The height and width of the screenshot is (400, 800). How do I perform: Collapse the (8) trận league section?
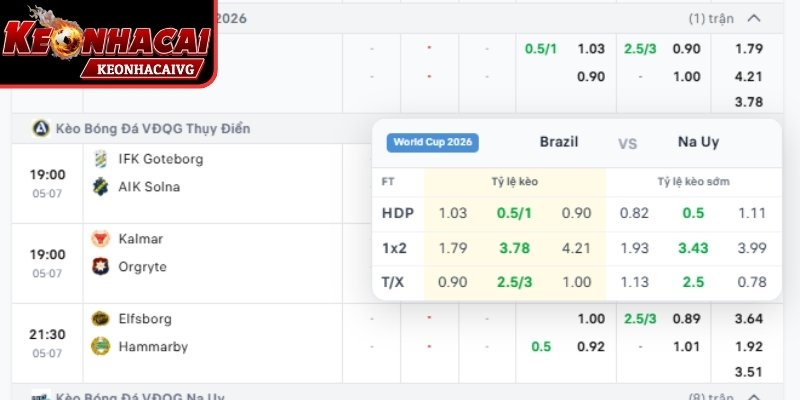coord(754,397)
